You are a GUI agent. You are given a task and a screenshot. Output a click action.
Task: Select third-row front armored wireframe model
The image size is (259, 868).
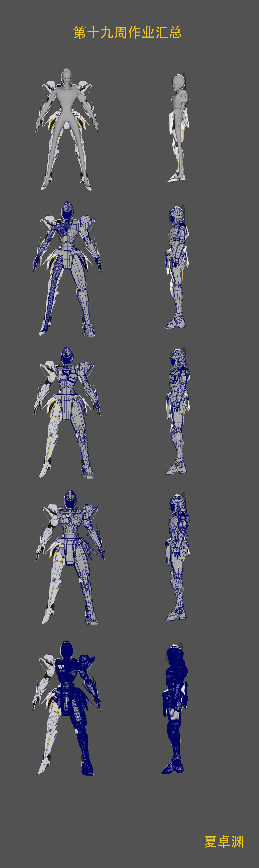point(67,413)
